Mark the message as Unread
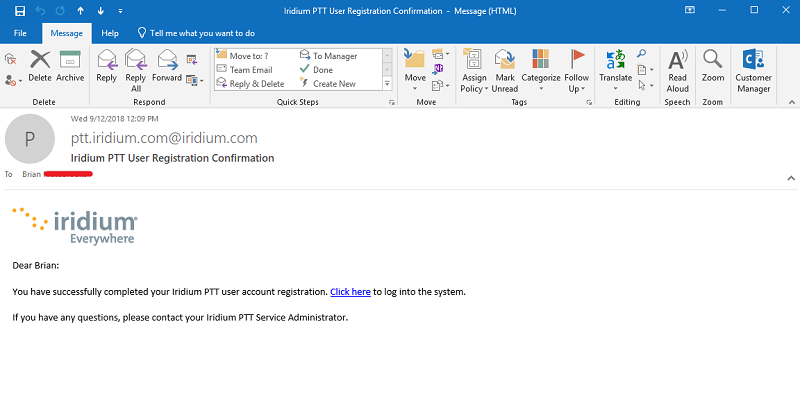The image size is (800, 417). click(x=505, y=70)
